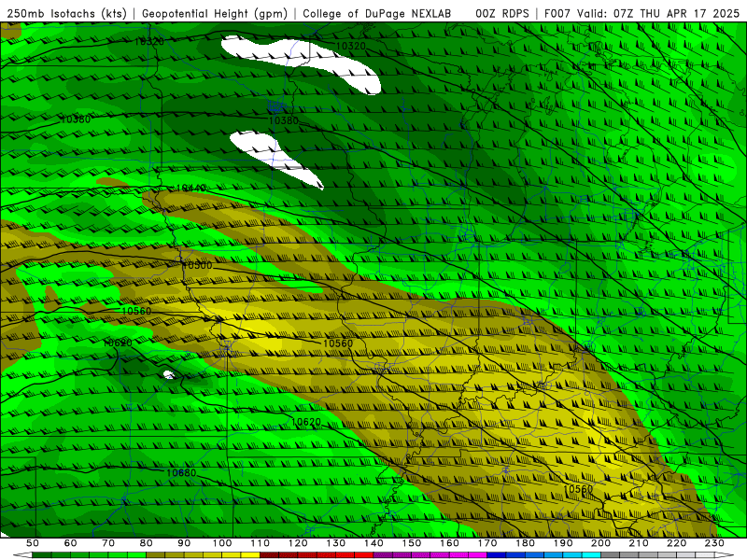
Task: Click the dark blue segment of the color bar
Action: (497, 555)
